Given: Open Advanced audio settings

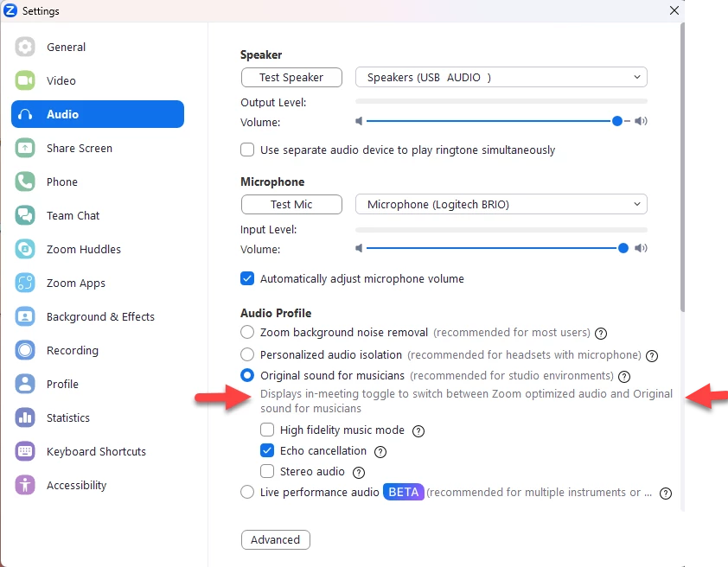Looking at the screenshot, I should point(275,540).
